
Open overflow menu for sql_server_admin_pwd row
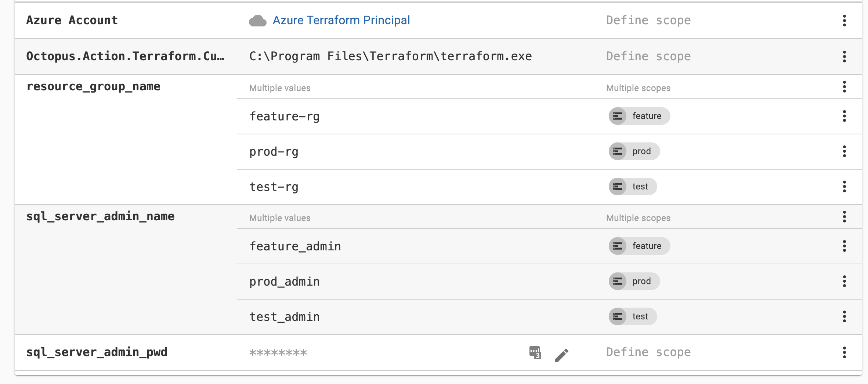click(844, 352)
